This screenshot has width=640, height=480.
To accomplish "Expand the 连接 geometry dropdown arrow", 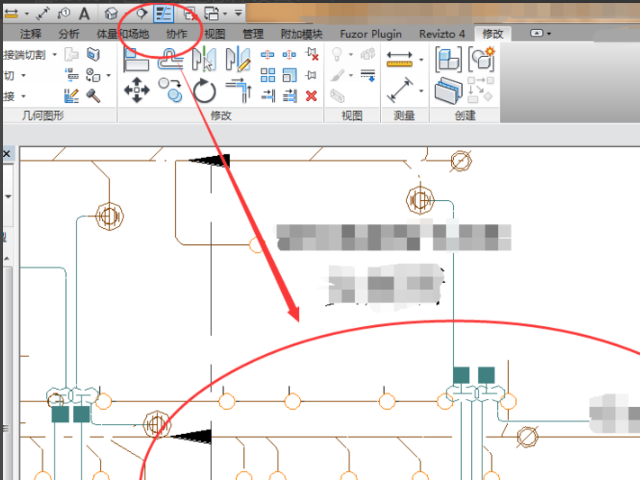I will click(23, 96).
